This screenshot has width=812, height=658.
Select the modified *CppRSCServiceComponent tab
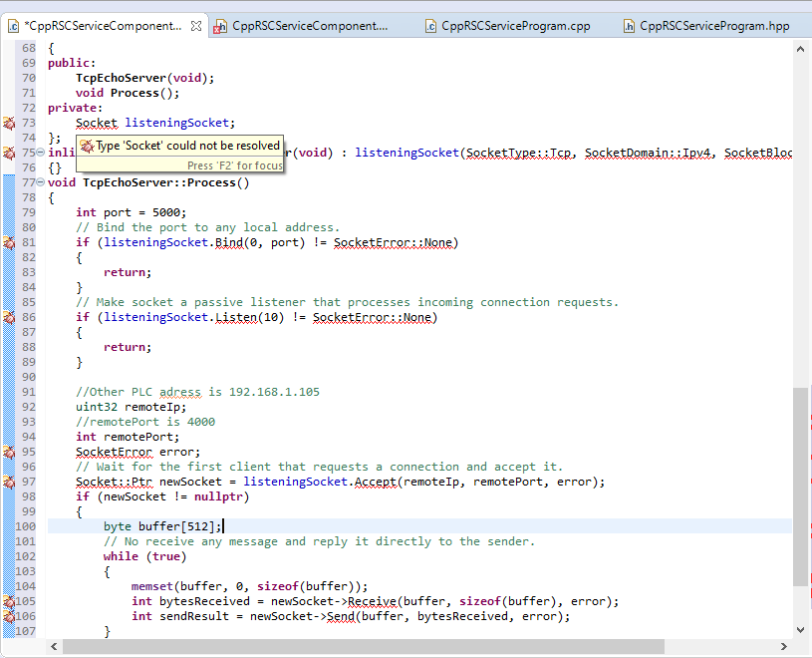point(103,26)
